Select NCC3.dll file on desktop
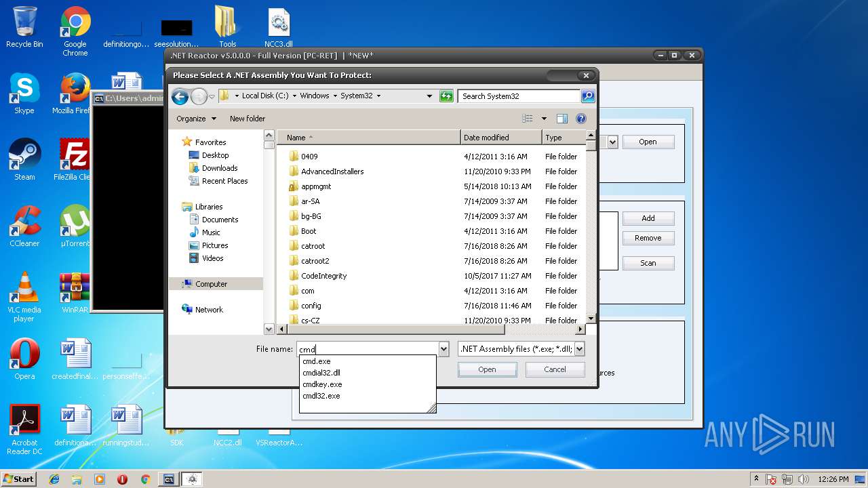Screen dimensions: 868x488 (x=279, y=28)
